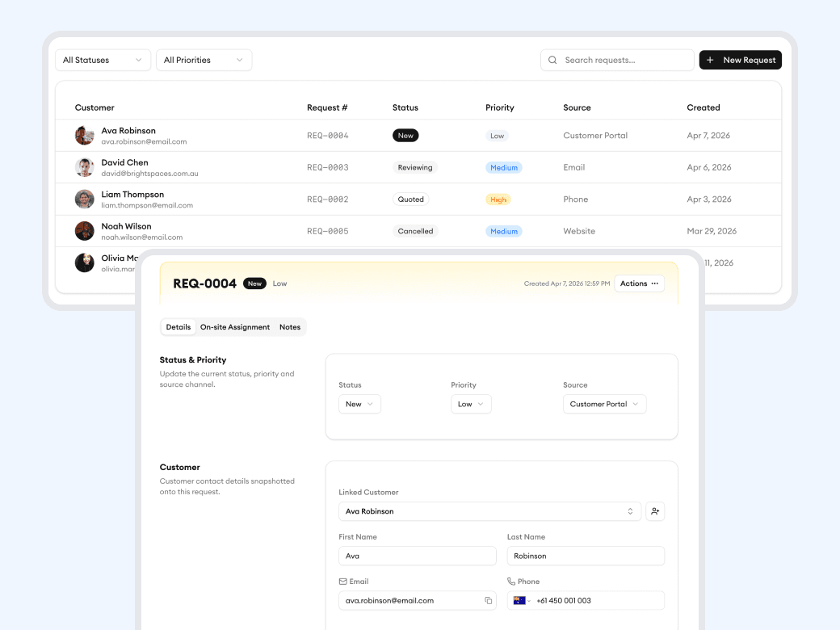Click the copy icon next to email field

click(x=488, y=600)
